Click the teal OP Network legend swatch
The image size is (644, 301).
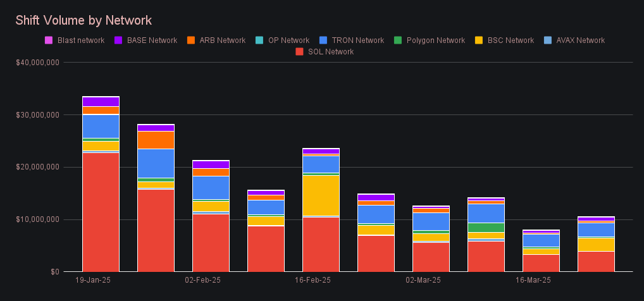259,40
